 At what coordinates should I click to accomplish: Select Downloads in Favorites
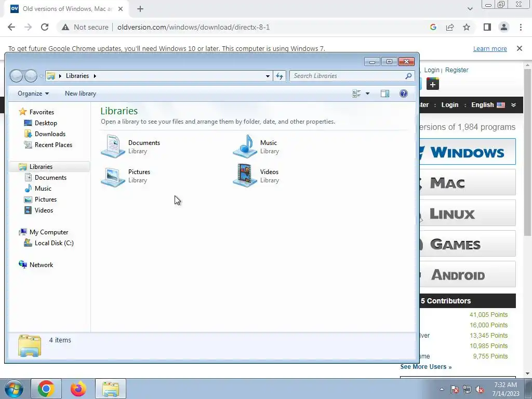pyautogui.click(x=50, y=134)
